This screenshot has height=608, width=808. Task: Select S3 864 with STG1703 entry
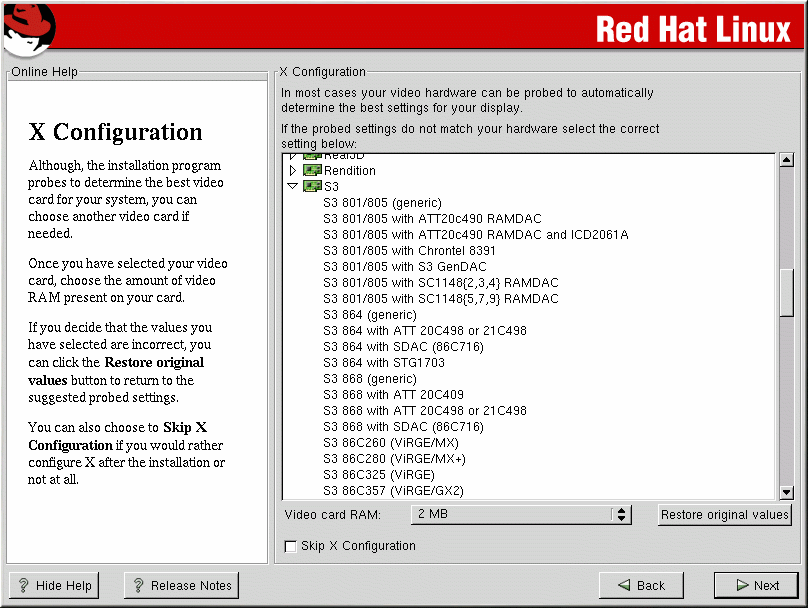click(384, 363)
